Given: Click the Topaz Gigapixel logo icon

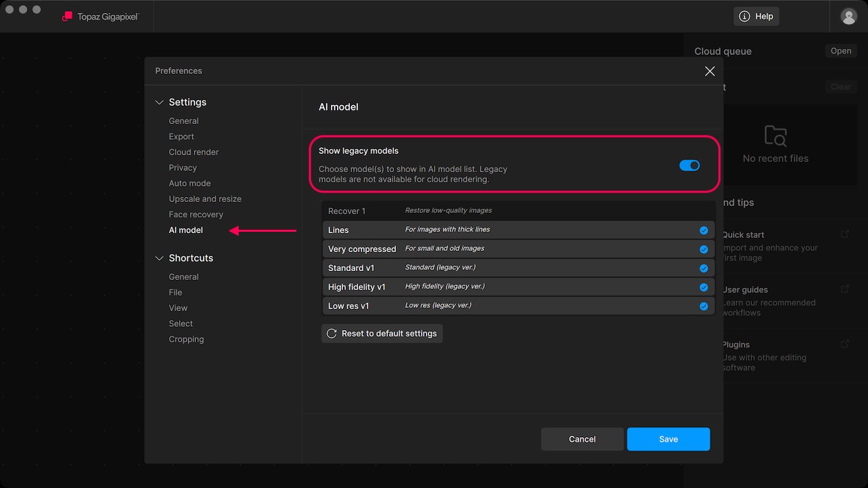Looking at the screenshot, I should pos(67,16).
